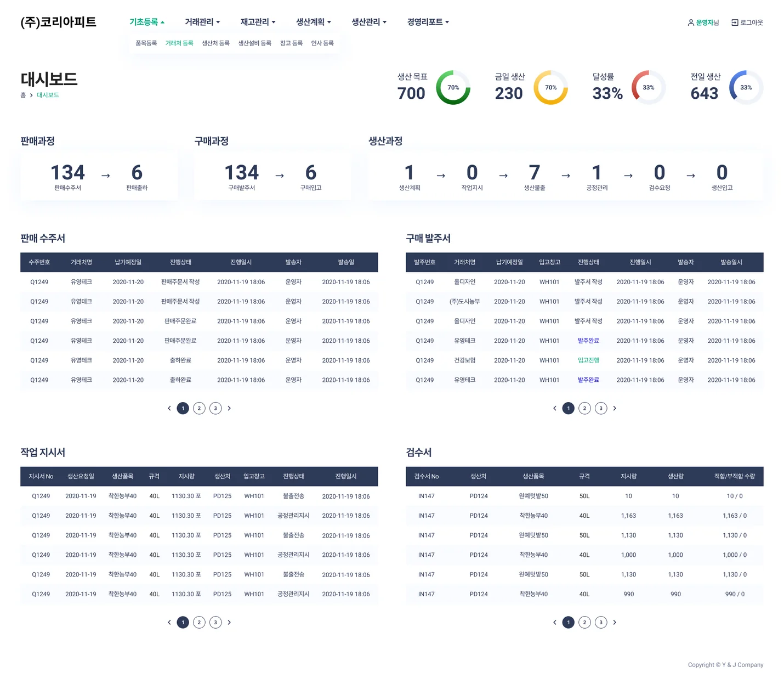Click the 검수서 No column header
This screenshot has height=689, width=784.
tap(427, 476)
